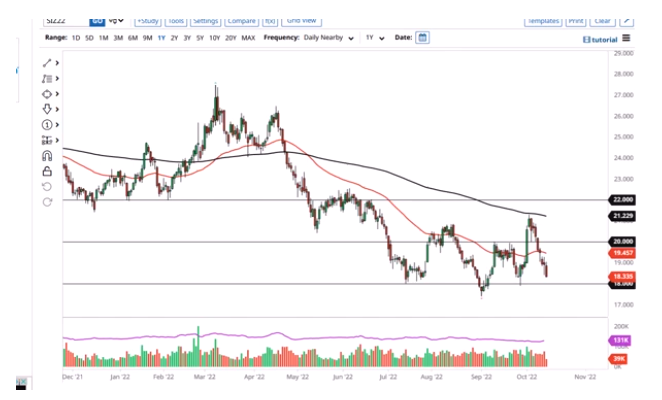Click the Print button

click(576, 21)
